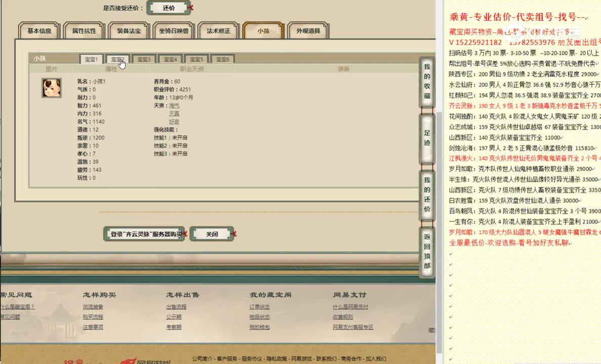Click the 隐私政策 bottom link
The image size is (601, 364).
point(277,358)
